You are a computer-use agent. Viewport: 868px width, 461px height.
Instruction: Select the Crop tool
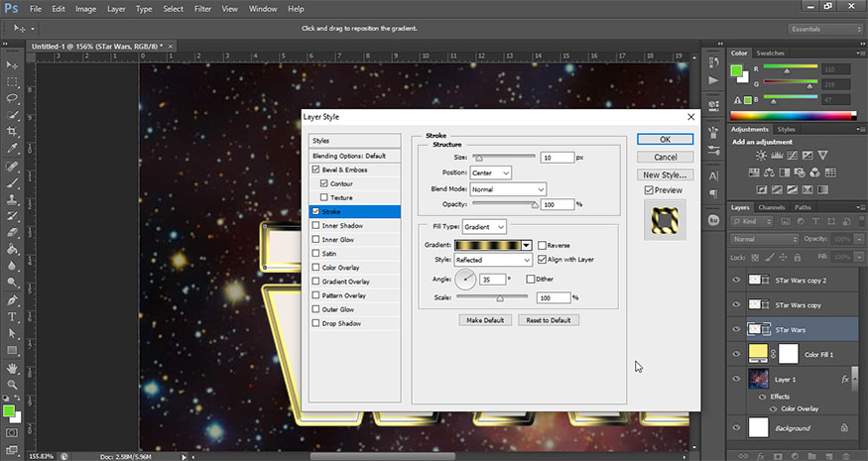(x=12, y=132)
